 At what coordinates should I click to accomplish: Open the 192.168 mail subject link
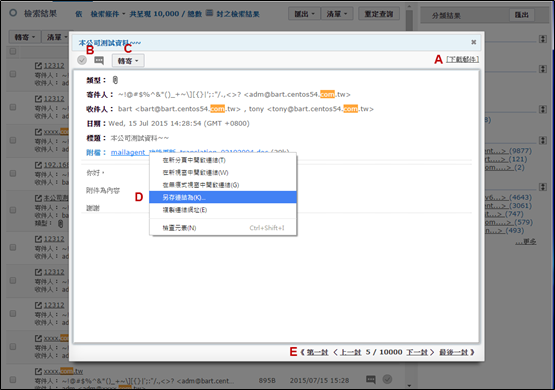click(x=56, y=165)
